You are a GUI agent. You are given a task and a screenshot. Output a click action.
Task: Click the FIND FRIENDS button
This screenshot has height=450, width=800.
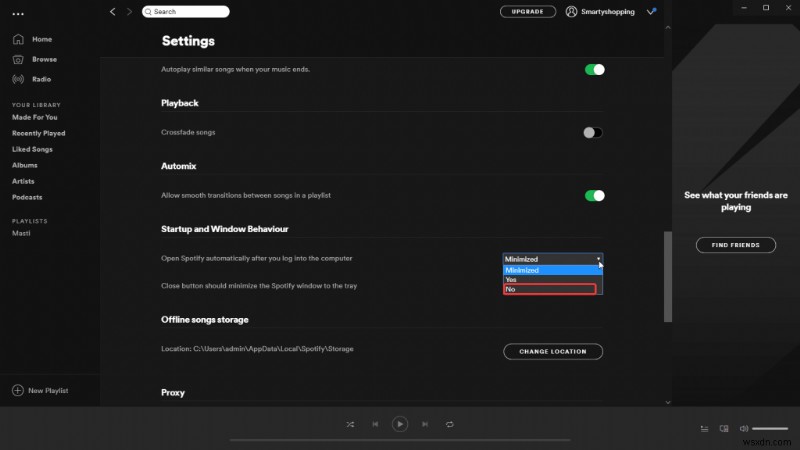click(736, 245)
